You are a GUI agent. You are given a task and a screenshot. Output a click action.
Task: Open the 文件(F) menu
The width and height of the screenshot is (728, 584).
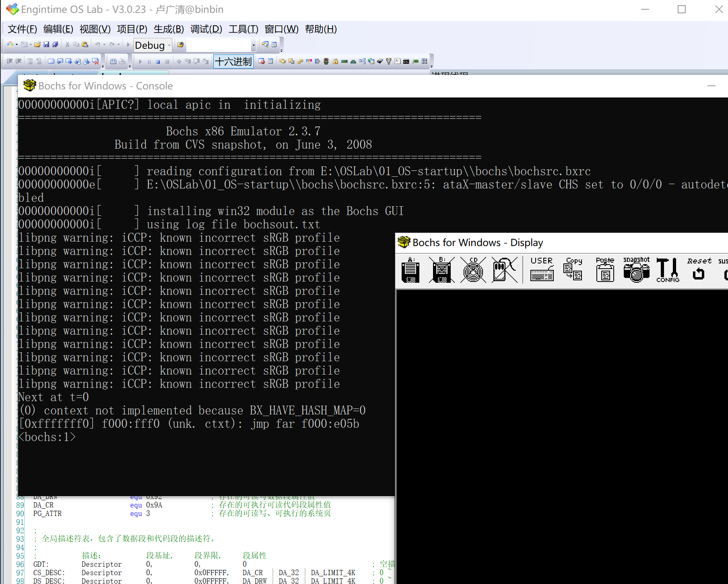coord(22,29)
